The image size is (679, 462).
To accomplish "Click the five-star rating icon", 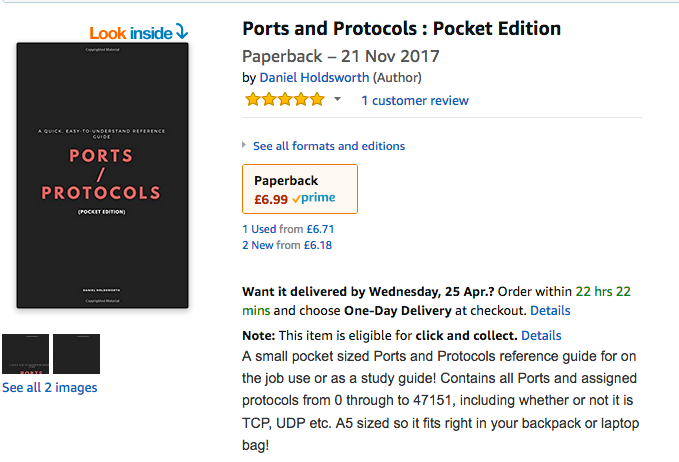I will (284, 100).
